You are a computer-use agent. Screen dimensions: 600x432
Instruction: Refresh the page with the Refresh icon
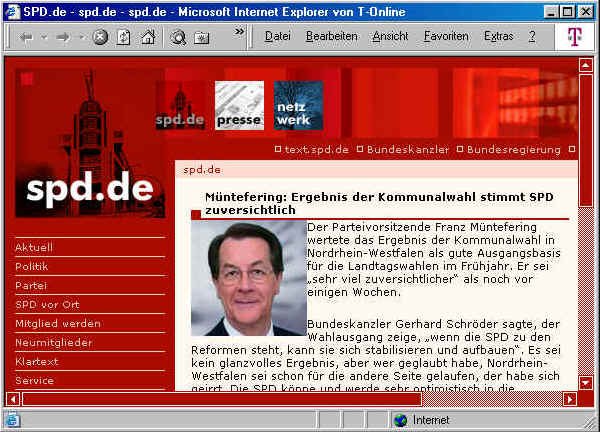124,37
